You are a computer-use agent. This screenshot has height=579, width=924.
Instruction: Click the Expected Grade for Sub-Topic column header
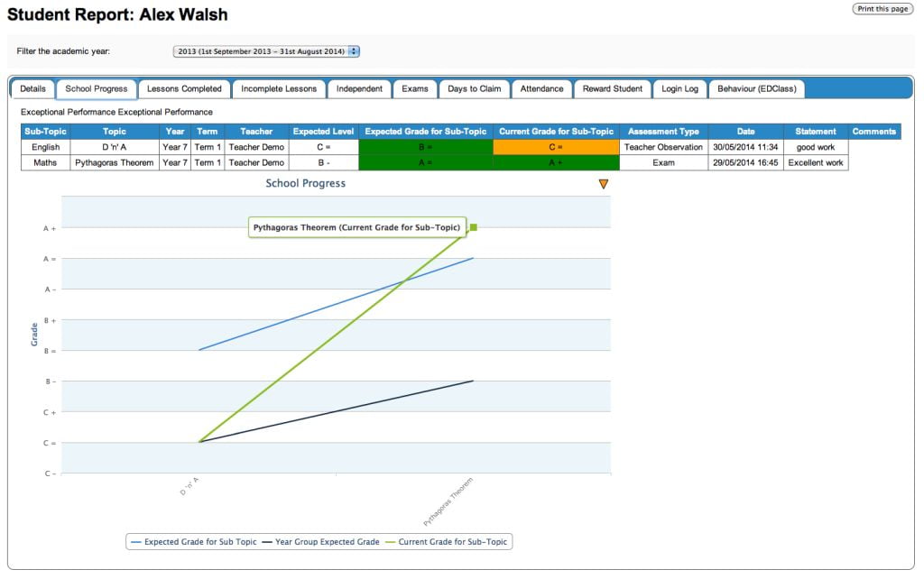(x=425, y=132)
